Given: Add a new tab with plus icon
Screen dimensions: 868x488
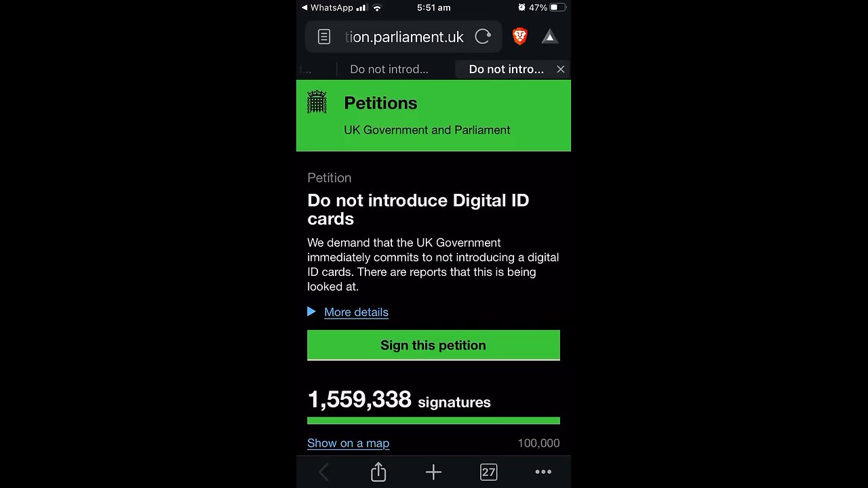Looking at the screenshot, I should tap(433, 472).
